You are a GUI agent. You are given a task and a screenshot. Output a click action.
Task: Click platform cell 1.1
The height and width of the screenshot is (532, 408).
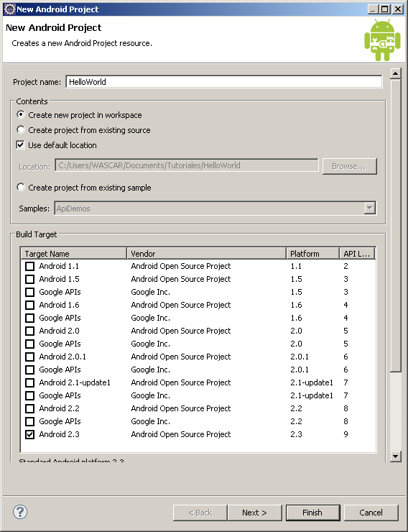(296, 266)
